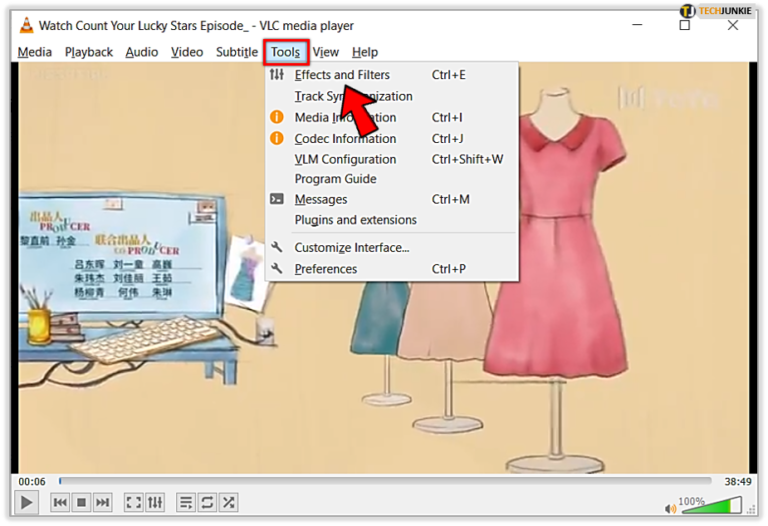Screen dimensions: 768x526
Task: Open the Media menu
Action: point(35,52)
